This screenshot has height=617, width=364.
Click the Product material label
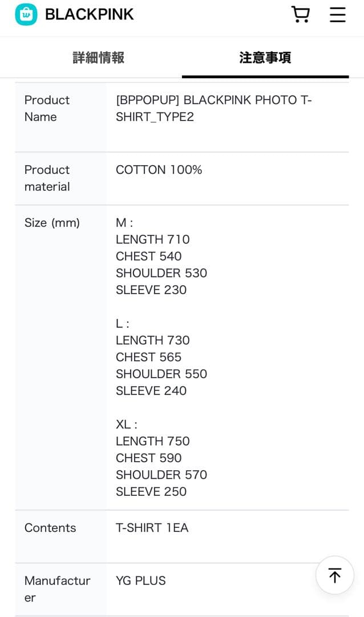(x=47, y=178)
